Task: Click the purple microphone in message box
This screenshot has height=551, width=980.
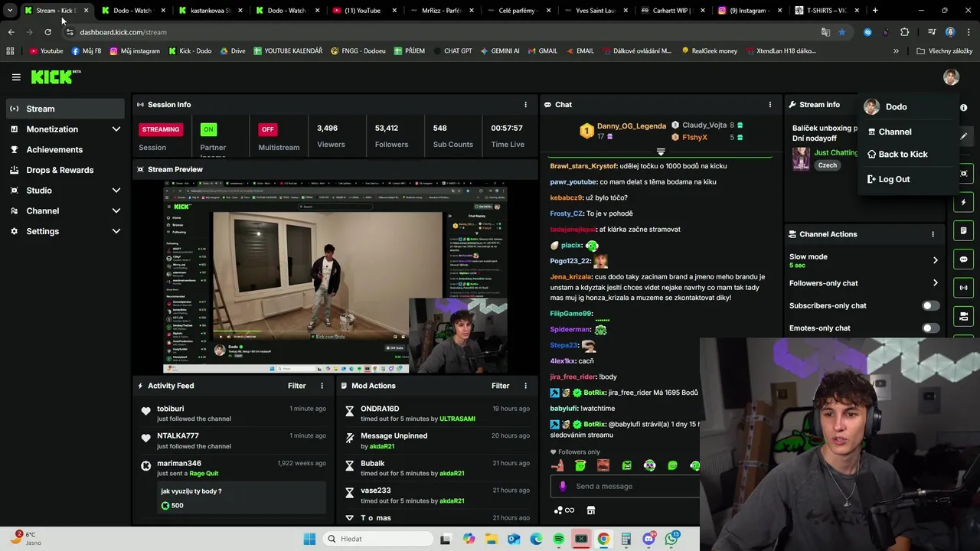Action: tap(563, 486)
